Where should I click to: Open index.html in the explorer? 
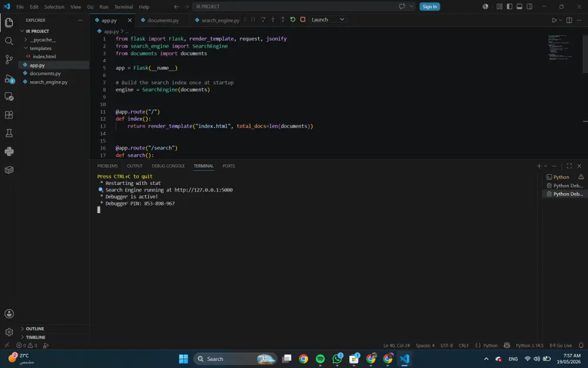click(44, 57)
